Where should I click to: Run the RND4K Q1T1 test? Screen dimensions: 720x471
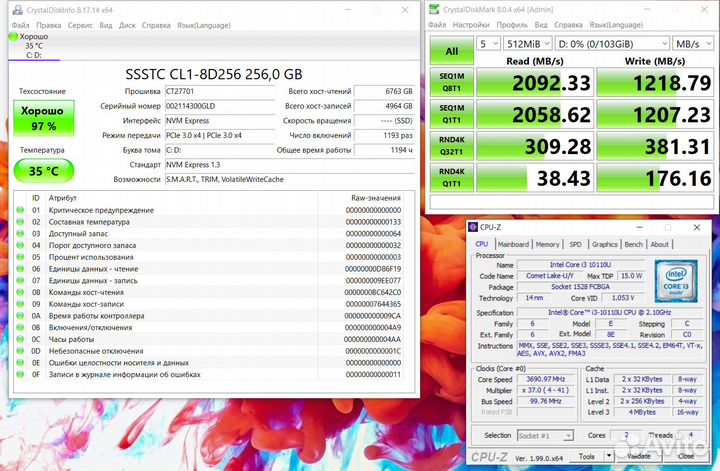tap(452, 177)
